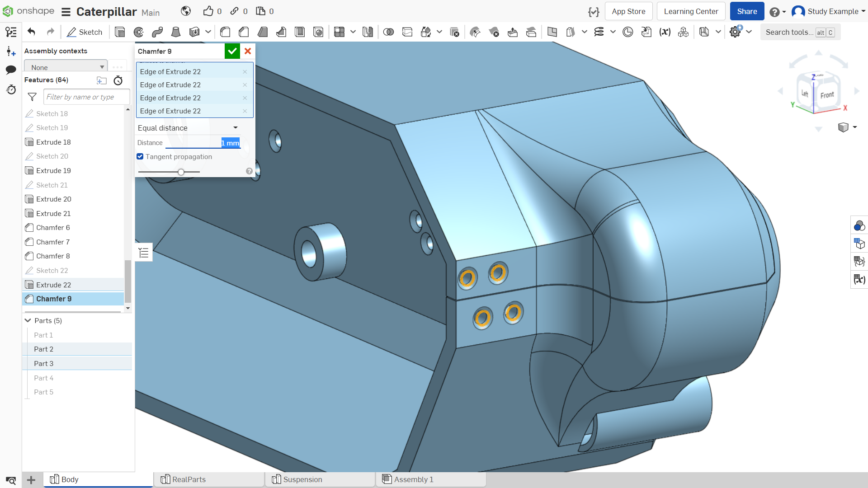
Task: Select the Move face tool icon
Action: 513,32
